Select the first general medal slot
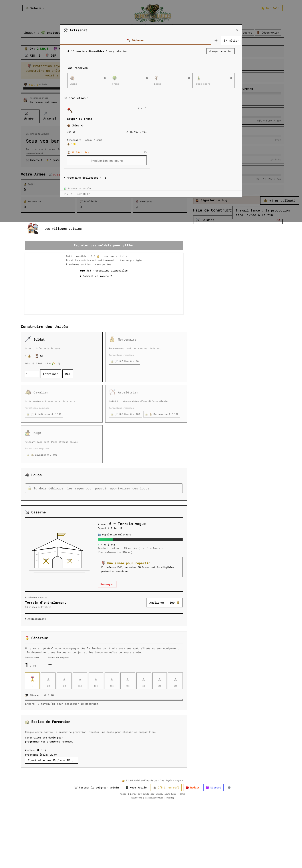 [32, 681]
